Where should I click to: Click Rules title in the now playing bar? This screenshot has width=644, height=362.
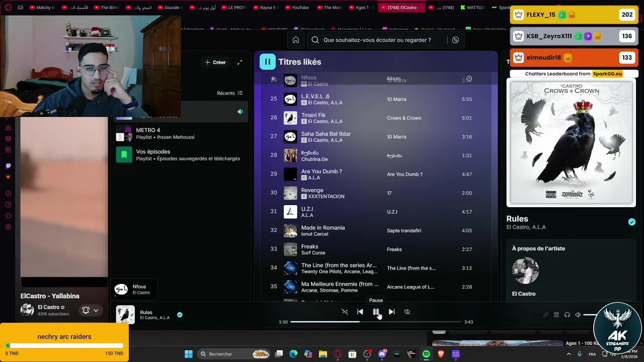tap(146, 312)
